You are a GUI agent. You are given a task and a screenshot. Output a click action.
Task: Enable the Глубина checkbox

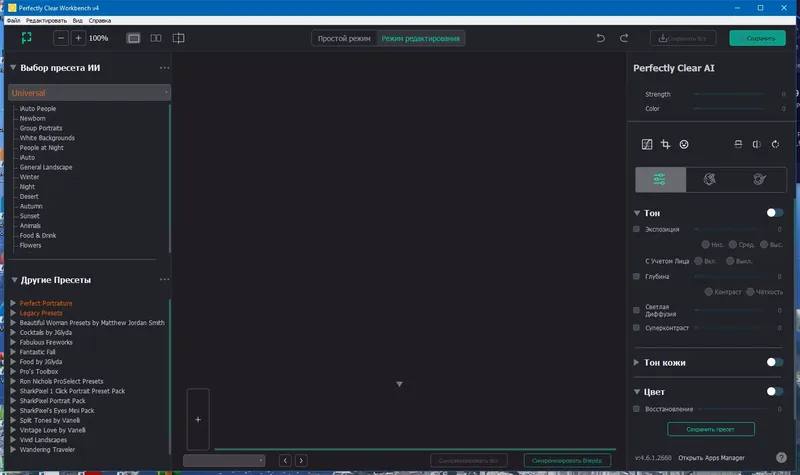(x=636, y=277)
